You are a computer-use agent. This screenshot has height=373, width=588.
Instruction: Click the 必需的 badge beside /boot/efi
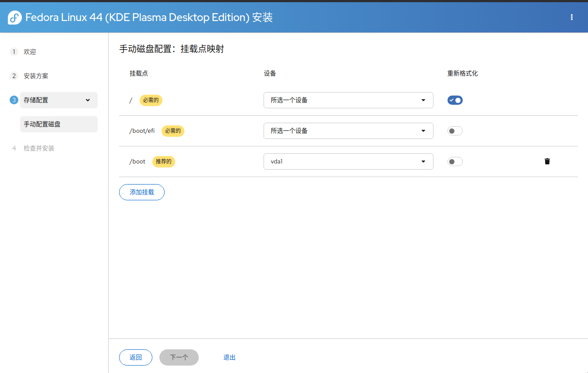pyautogui.click(x=173, y=131)
